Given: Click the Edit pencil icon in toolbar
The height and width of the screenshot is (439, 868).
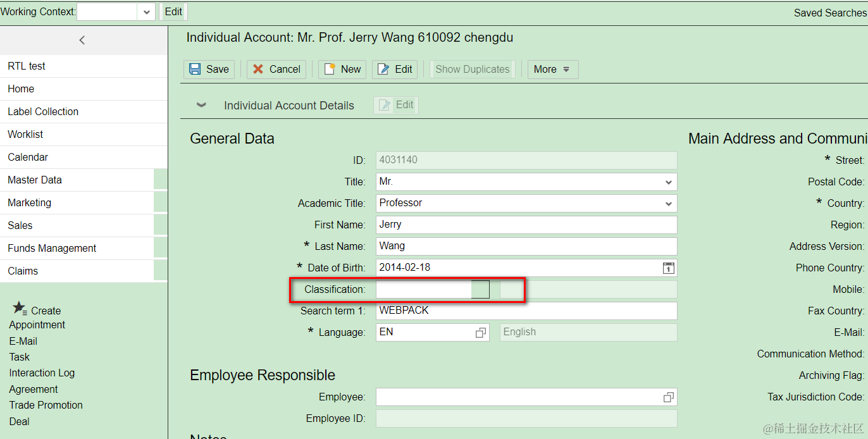Looking at the screenshot, I should 383,70.
